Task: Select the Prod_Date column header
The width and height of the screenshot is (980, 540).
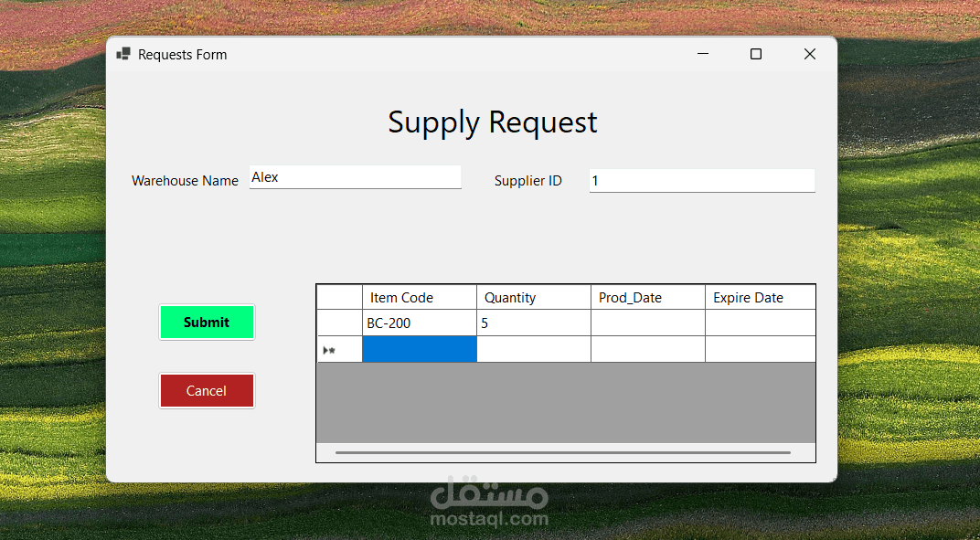Action: point(648,298)
